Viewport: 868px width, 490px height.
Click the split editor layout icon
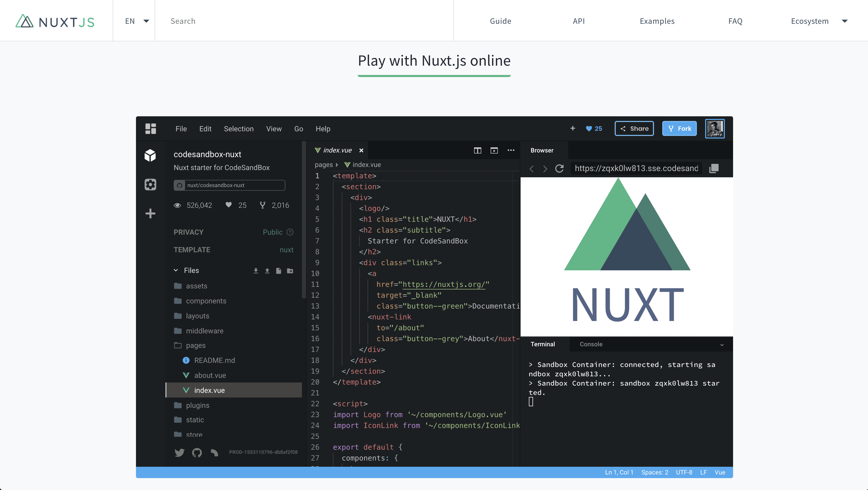coord(477,150)
